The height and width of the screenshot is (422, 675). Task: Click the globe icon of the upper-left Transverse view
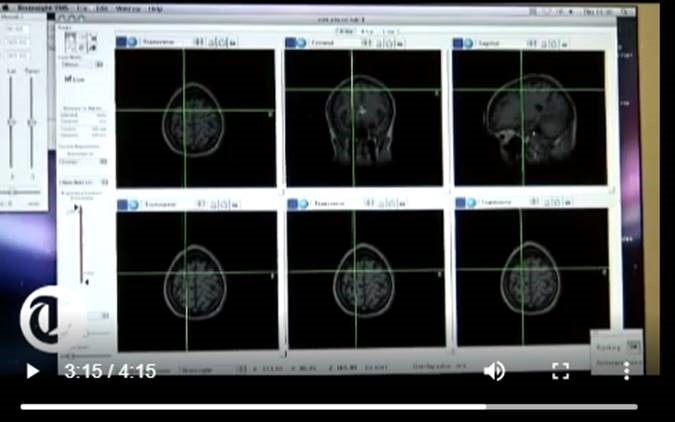coord(132,41)
